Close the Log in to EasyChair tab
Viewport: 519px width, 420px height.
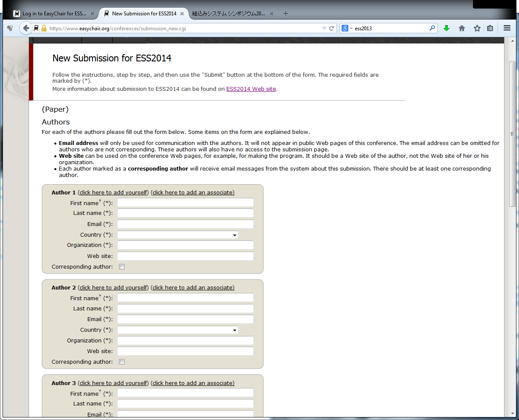click(93, 14)
